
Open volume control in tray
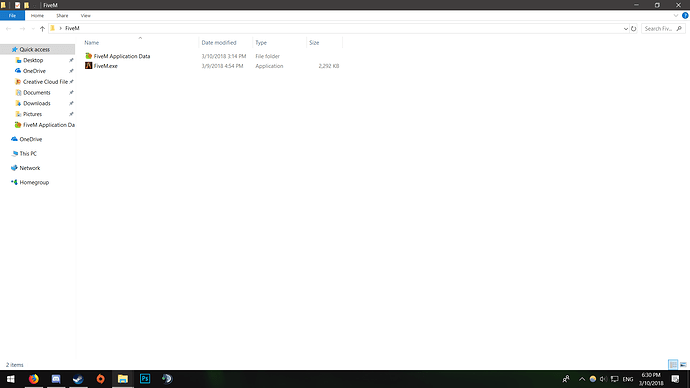coord(603,379)
